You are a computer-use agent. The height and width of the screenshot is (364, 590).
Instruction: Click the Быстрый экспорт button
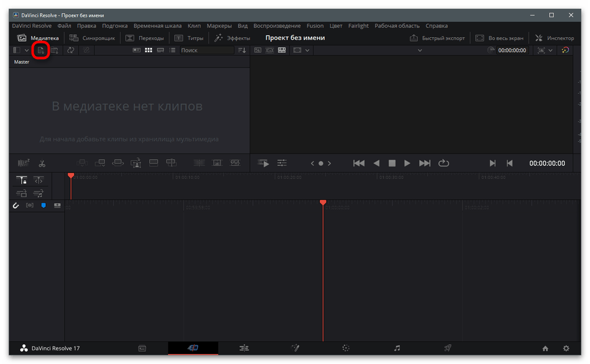tap(437, 38)
